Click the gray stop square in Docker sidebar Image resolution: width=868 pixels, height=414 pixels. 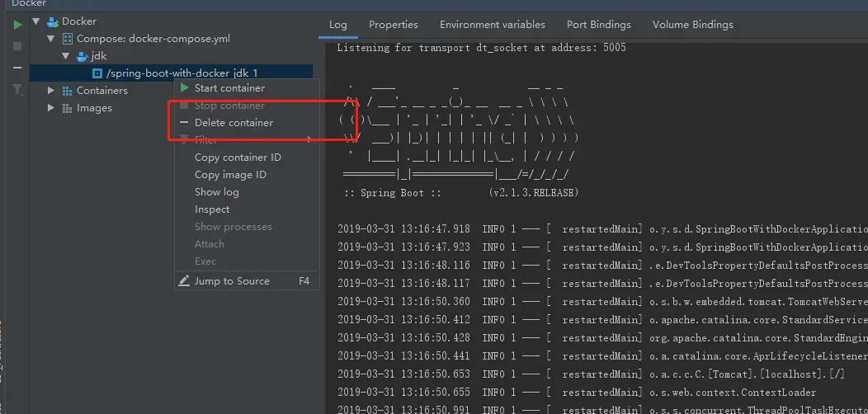coord(17,46)
